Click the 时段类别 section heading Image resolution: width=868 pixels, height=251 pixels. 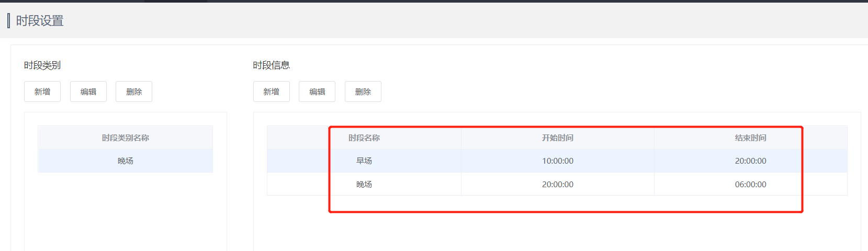42,65
